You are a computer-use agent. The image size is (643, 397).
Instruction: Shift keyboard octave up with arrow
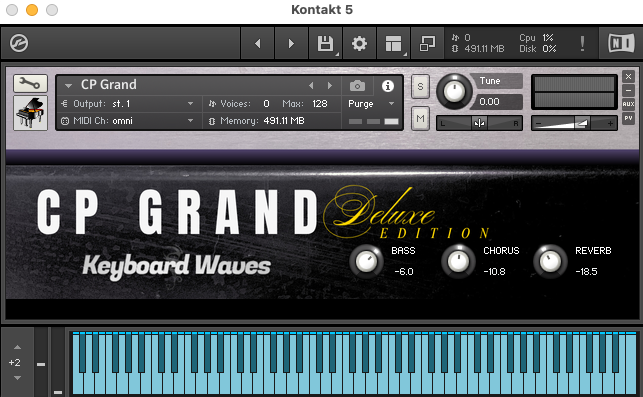17,347
